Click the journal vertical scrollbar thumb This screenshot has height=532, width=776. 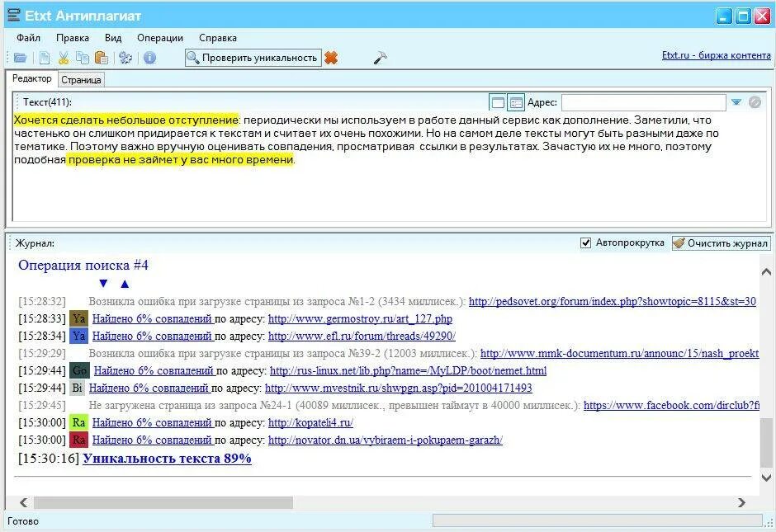coord(766,442)
